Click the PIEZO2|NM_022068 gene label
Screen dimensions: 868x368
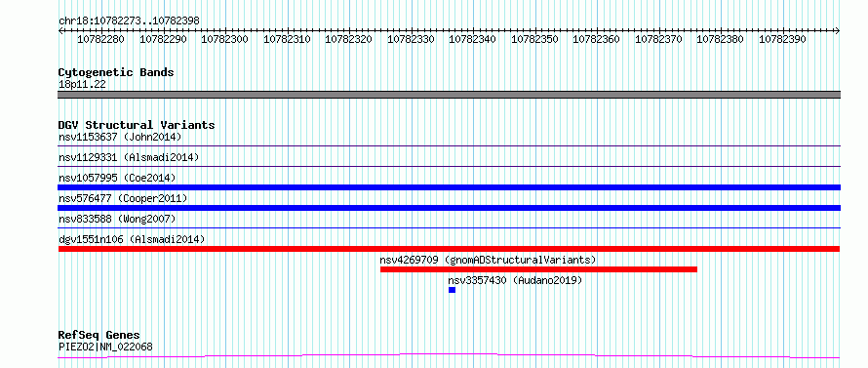click(105, 347)
